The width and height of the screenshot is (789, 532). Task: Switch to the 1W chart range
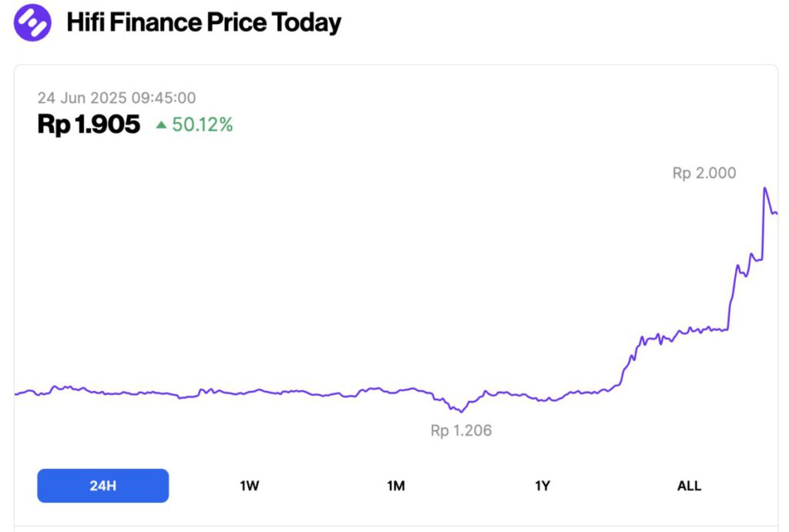(249, 486)
